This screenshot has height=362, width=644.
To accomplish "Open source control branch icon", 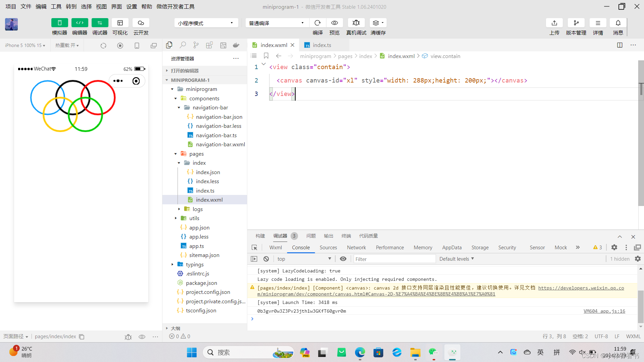I will (196, 45).
